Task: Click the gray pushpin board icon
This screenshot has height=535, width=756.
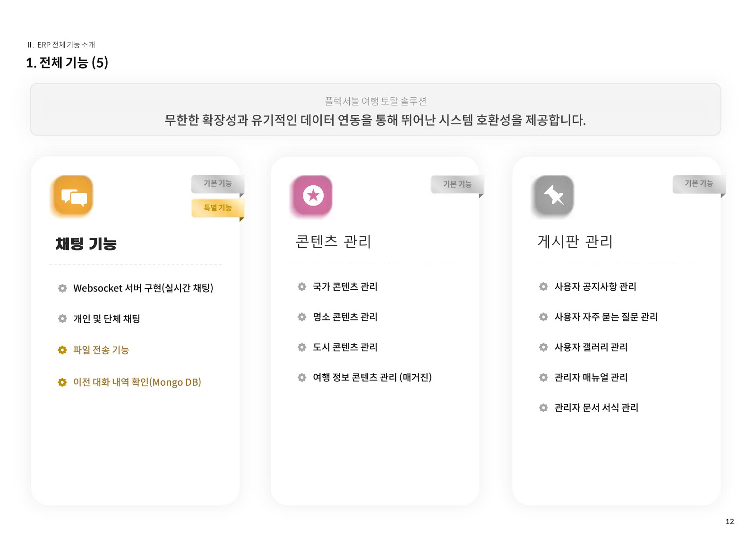Action: [x=553, y=196]
